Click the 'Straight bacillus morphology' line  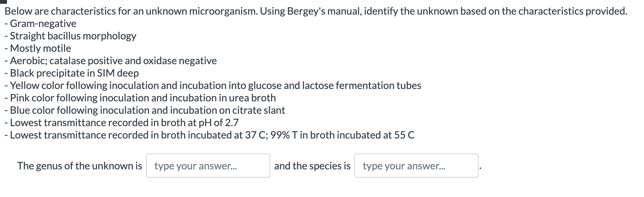(70, 36)
